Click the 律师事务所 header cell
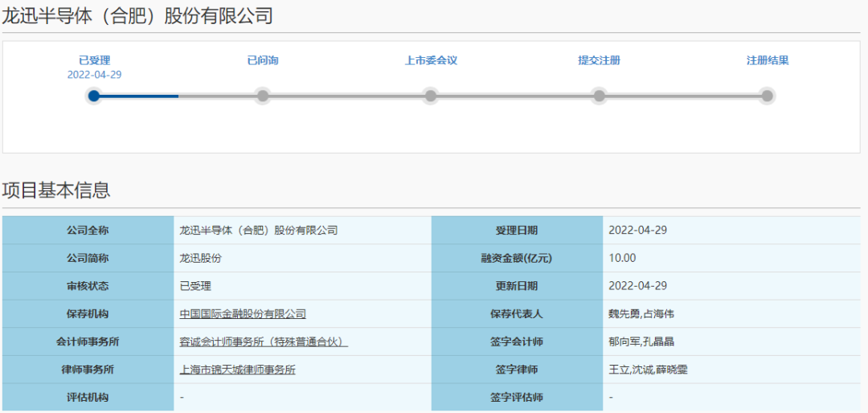 (x=88, y=370)
